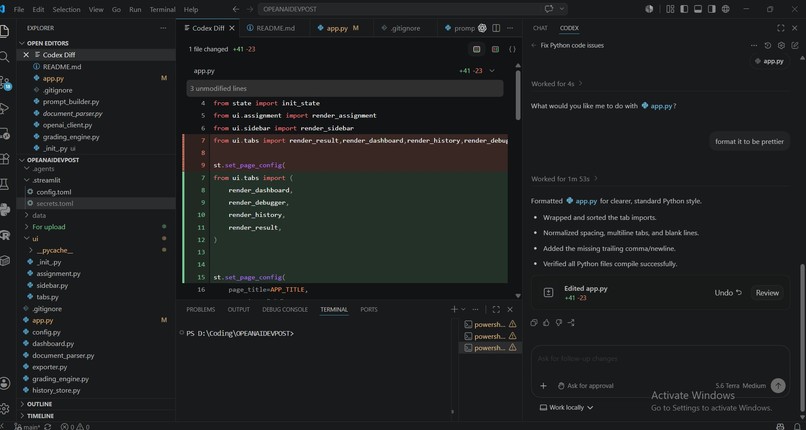This screenshot has height=430, width=806.
Task: Switch to unified diff view
Action: (477, 49)
